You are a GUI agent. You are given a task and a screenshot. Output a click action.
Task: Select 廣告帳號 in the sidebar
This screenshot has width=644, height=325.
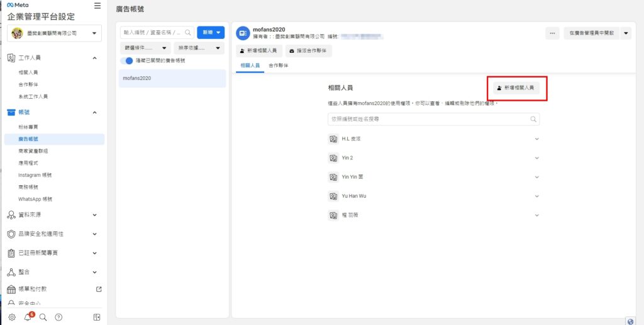click(54, 139)
